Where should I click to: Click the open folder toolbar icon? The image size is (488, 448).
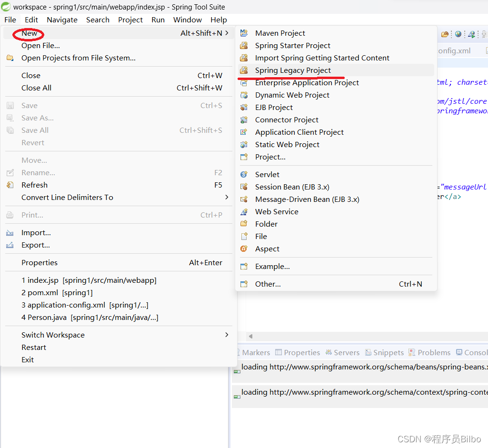click(x=445, y=34)
